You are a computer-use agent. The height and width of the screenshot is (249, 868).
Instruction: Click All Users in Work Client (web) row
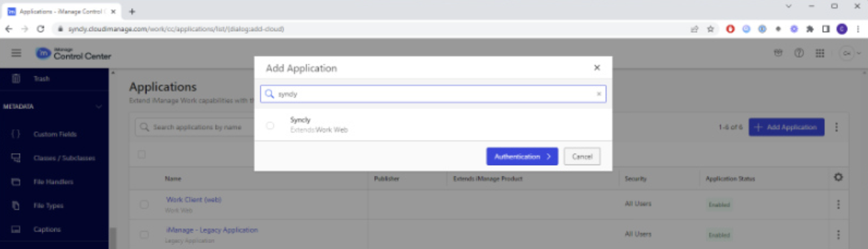(638, 204)
